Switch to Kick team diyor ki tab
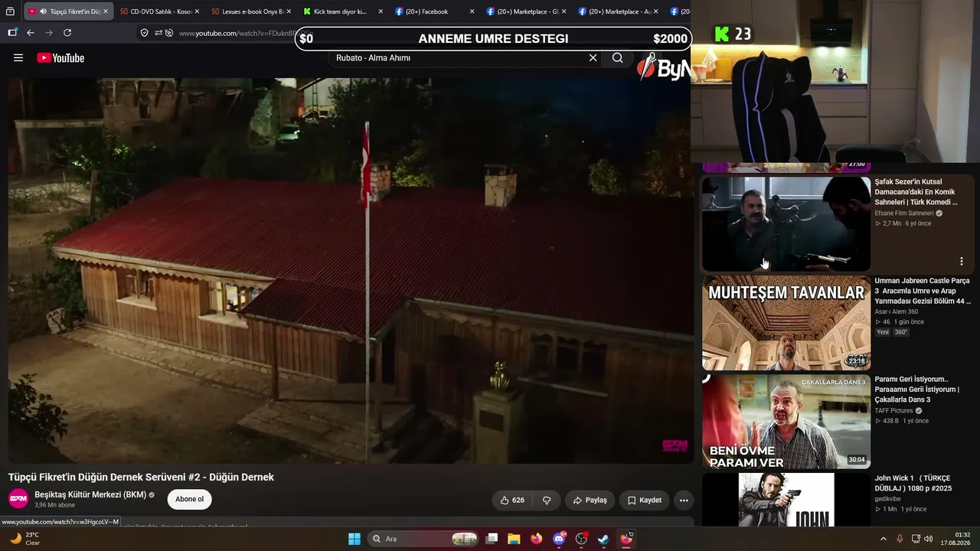980x551 pixels. [x=343, y=11]
